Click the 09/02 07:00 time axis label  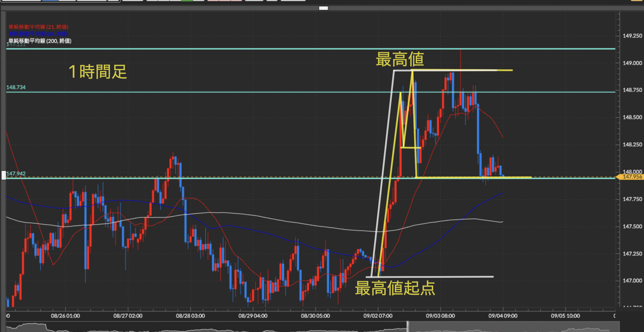[378, 316]
